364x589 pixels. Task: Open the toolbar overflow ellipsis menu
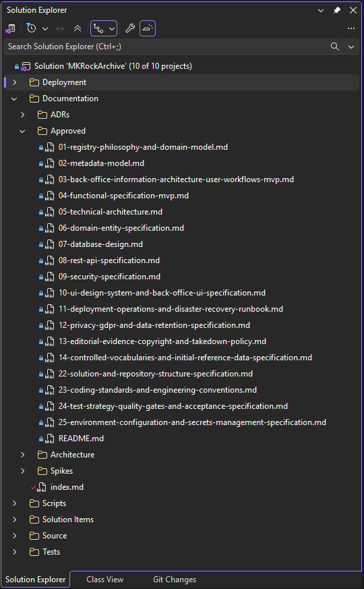click(351, 28)
